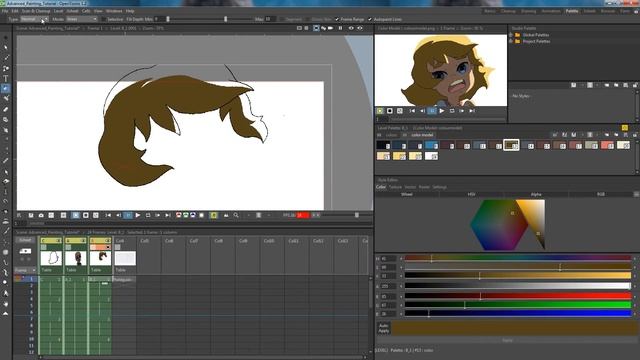Click the Alpha button in Style Editor
This screenshot has height=360, width=640.
click(536, 194)
